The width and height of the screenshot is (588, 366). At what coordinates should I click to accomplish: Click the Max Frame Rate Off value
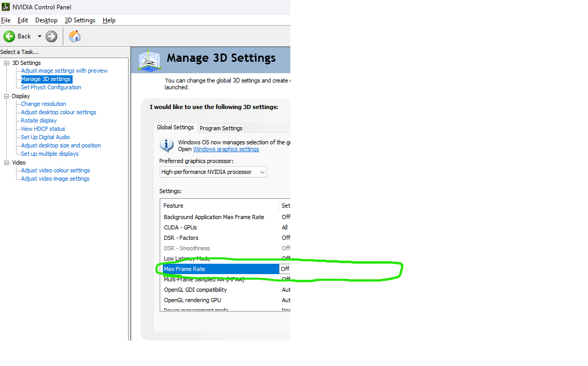[x=285, y=269]
